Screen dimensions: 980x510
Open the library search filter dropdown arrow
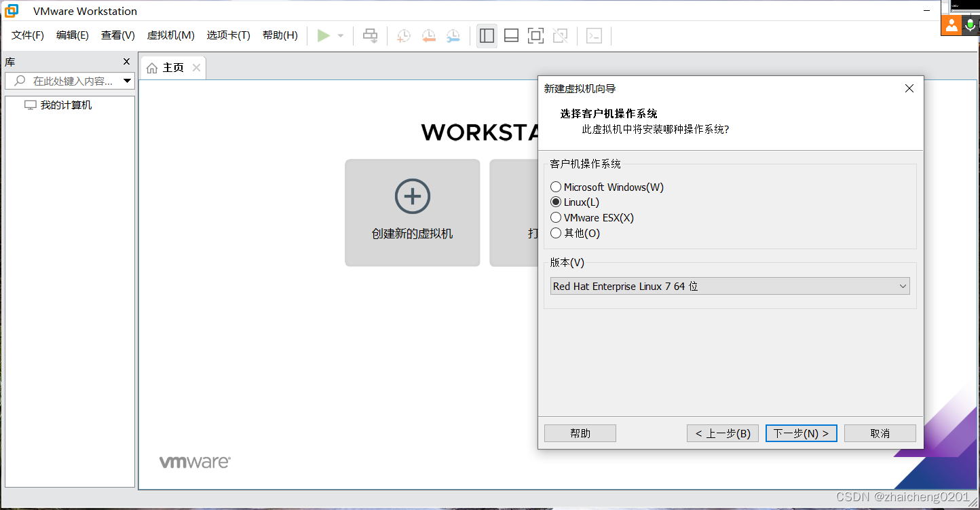pyautogui.click(x=128, y=81)
